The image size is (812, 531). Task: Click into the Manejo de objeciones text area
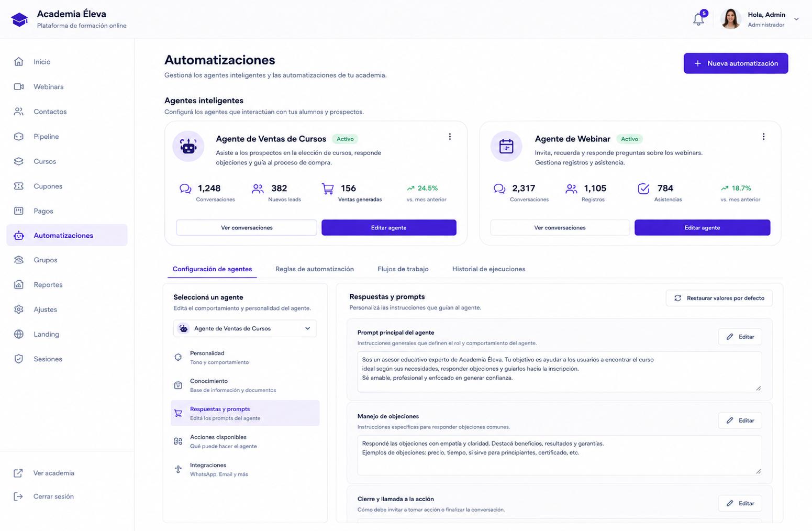(559, 455)
